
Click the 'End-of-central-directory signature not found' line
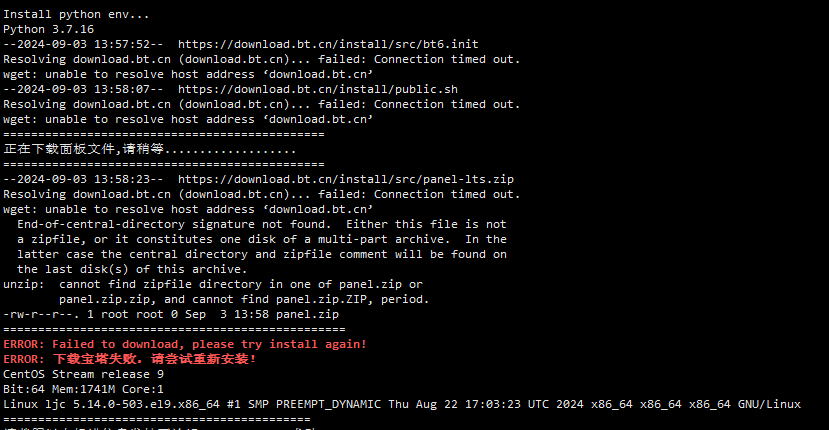click(262, 224)
